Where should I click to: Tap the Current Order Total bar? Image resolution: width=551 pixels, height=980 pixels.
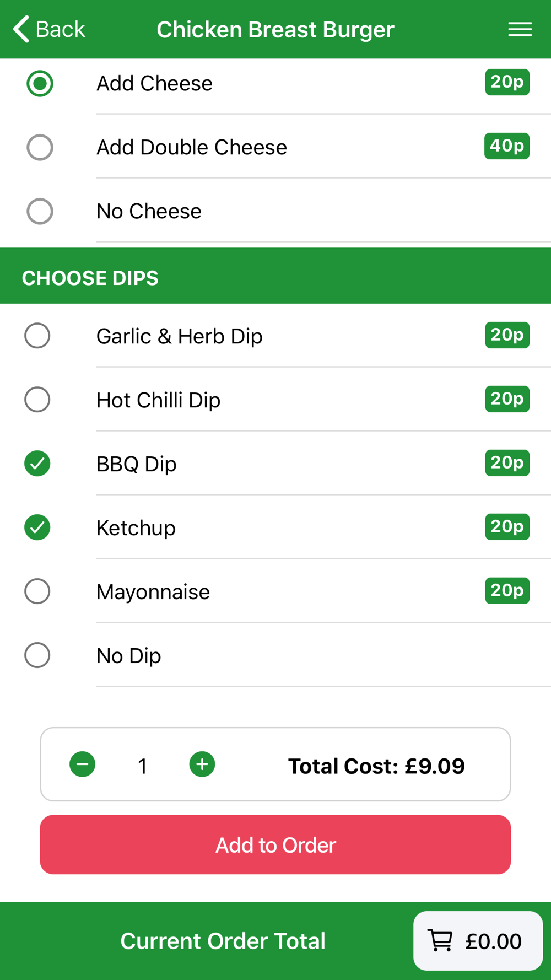223,941
